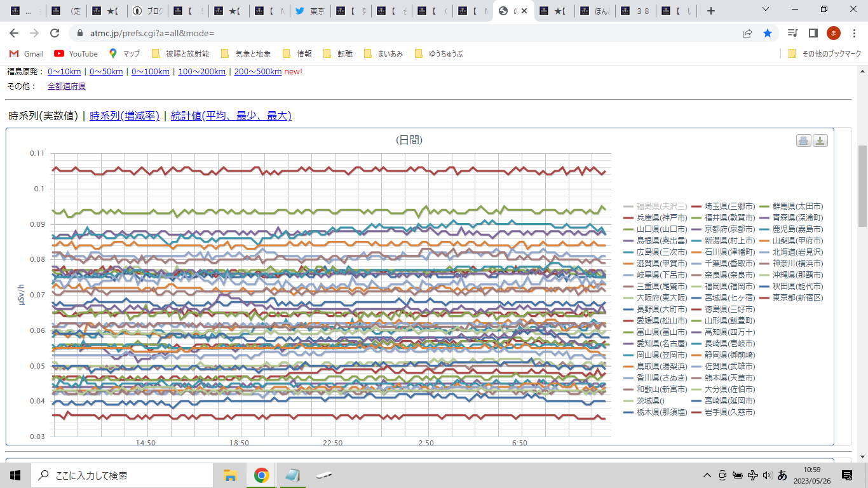Switch to the ３８ tab

tap(637, 11)
